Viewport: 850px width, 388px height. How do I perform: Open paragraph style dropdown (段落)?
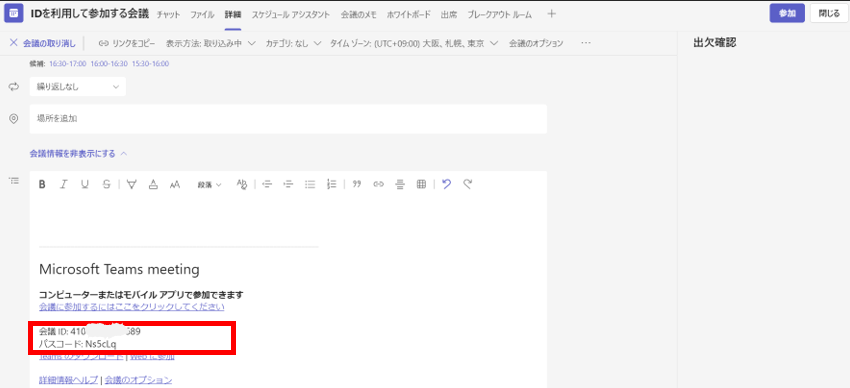coord(209,184)
